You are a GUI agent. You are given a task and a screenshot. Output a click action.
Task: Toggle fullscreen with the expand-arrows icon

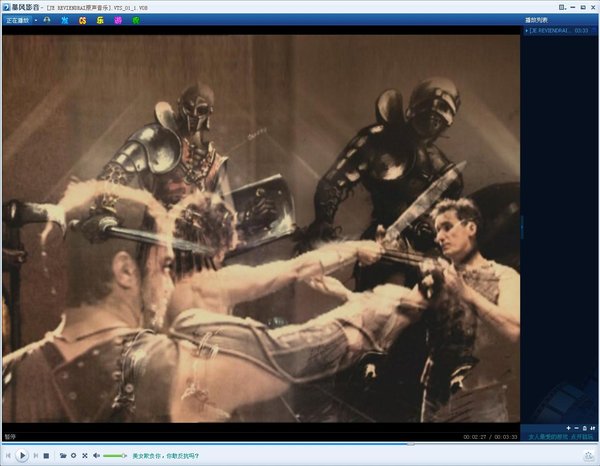84,456
